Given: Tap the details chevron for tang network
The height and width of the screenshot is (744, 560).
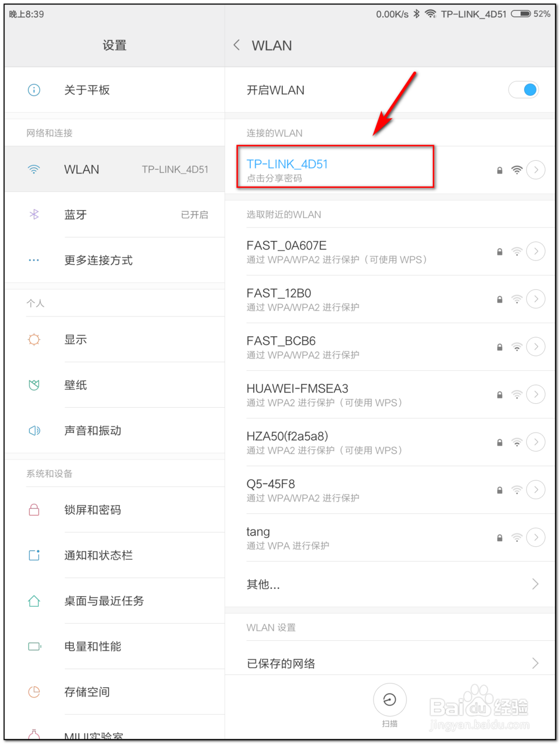Looking at the screenshot, I should 536,537.
